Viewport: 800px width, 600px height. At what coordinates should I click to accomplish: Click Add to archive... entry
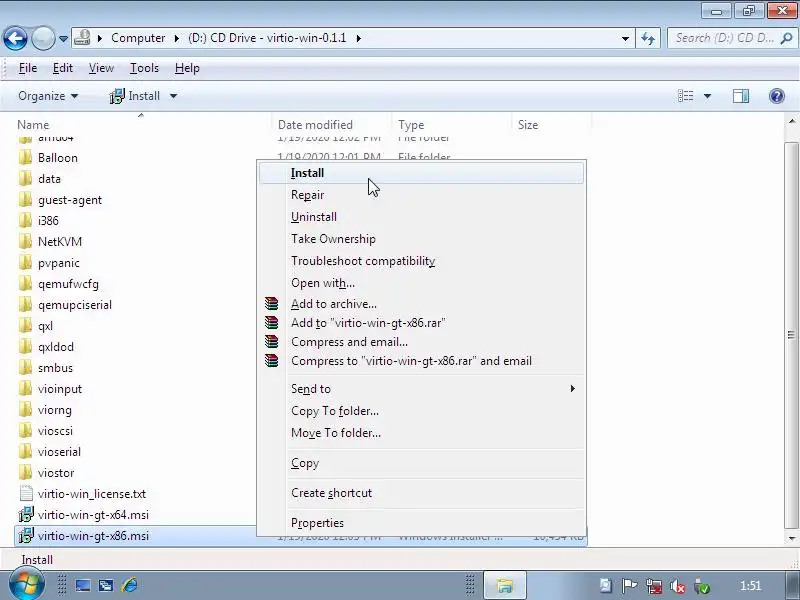(421, 304)
